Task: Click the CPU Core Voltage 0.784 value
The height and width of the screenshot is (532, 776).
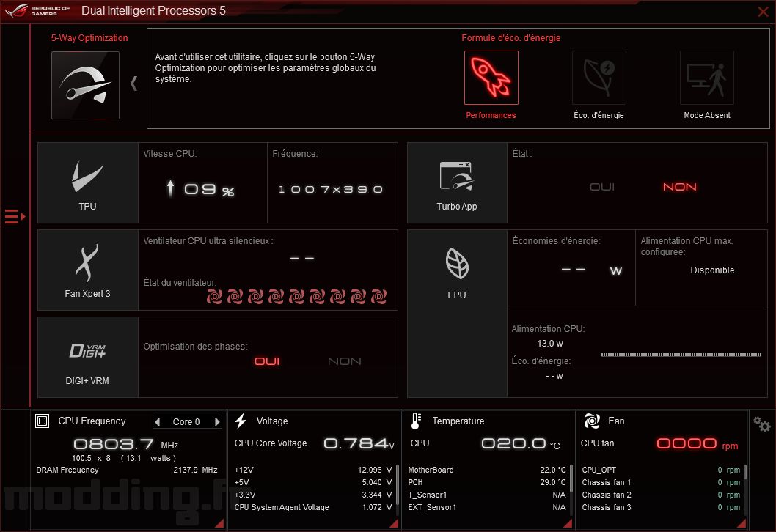Action: (359, 443)
